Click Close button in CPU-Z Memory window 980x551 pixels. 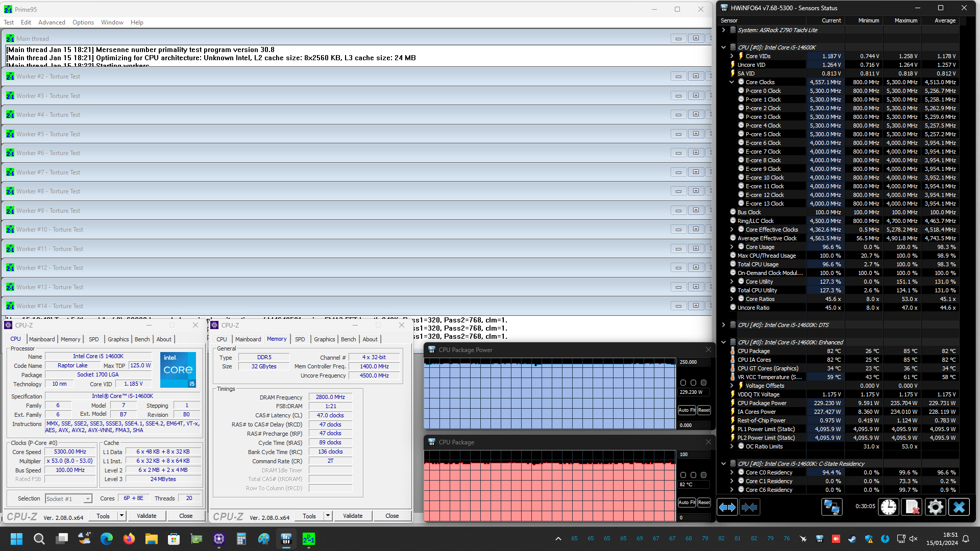(392, 516)
